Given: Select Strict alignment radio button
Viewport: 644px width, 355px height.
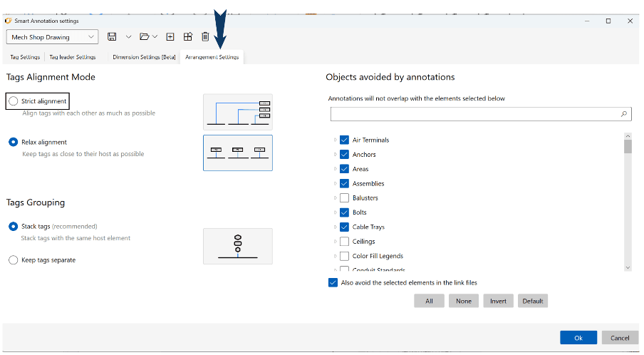Looking at the screenshot, I should coord(13,101).
